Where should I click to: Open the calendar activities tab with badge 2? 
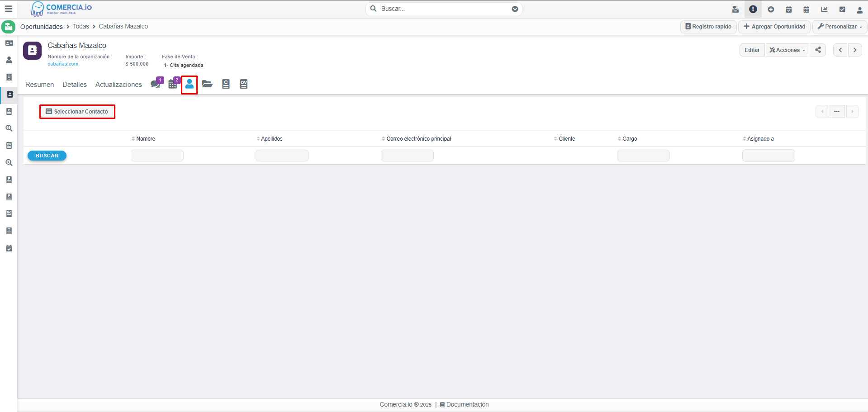tap(173, 84)
